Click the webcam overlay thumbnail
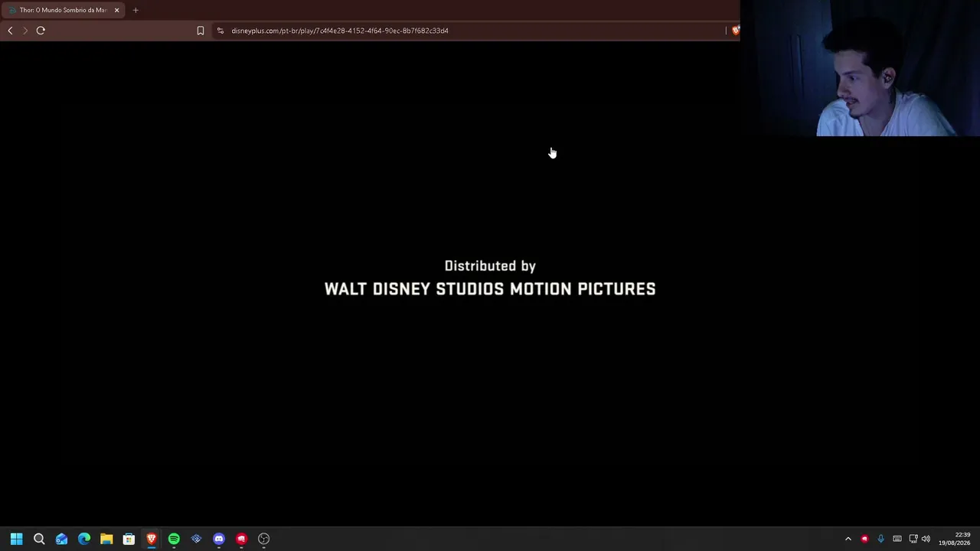Viewport: 980px width, 551px height. tap(860, 68)
